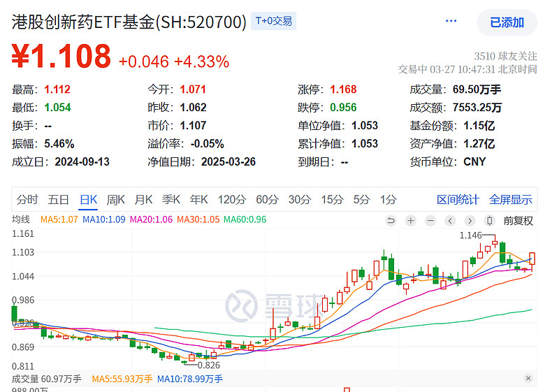
Task: Click the MA20:1.06 indicator label
Action: 151,219
